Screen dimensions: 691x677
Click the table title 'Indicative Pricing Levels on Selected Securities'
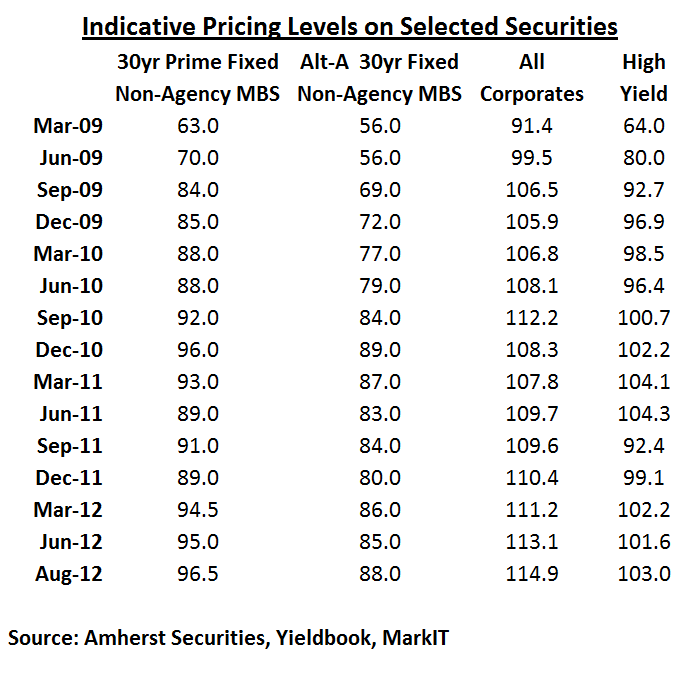pos(349,25)
